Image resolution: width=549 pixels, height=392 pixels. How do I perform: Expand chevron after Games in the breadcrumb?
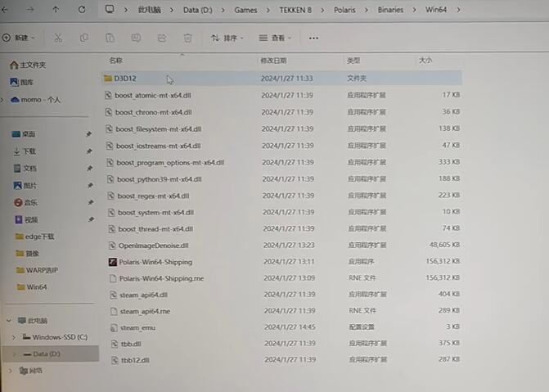[268, 10]
